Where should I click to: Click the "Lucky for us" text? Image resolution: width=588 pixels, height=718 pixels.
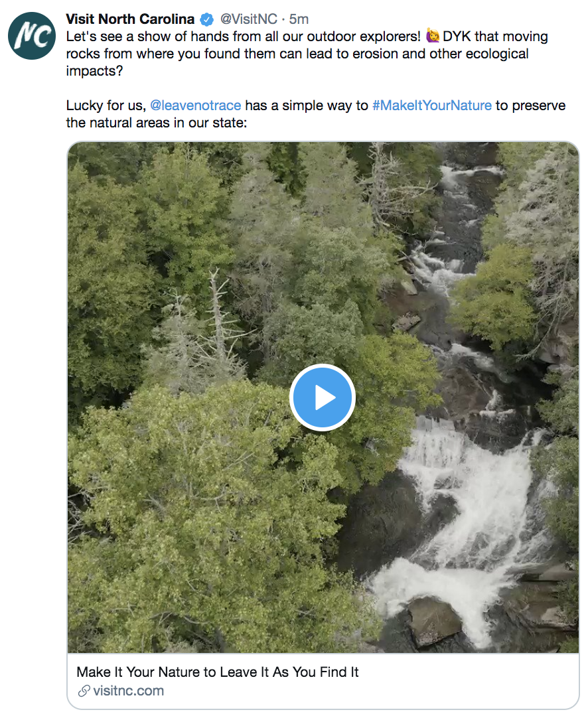click(x=106, y=106)
